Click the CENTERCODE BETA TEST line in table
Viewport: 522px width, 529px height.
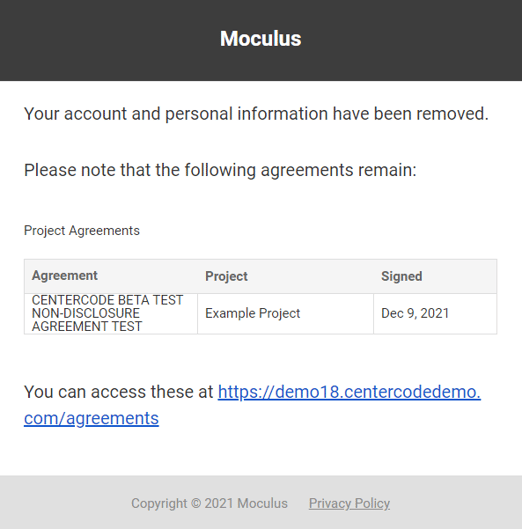[107, 300]
